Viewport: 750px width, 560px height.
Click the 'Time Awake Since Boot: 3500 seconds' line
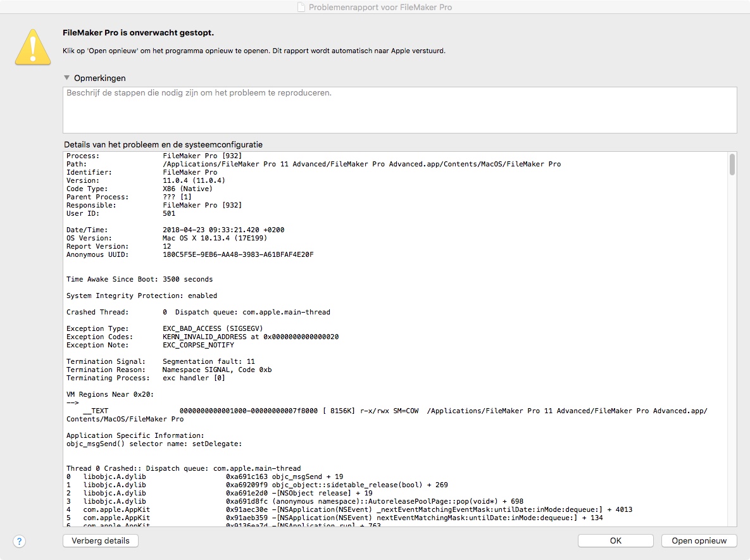click(140, 279)
